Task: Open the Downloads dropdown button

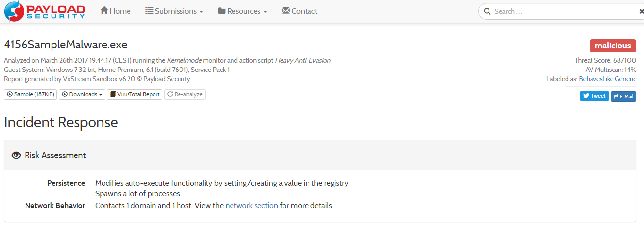Action: [x=82, y=94]
